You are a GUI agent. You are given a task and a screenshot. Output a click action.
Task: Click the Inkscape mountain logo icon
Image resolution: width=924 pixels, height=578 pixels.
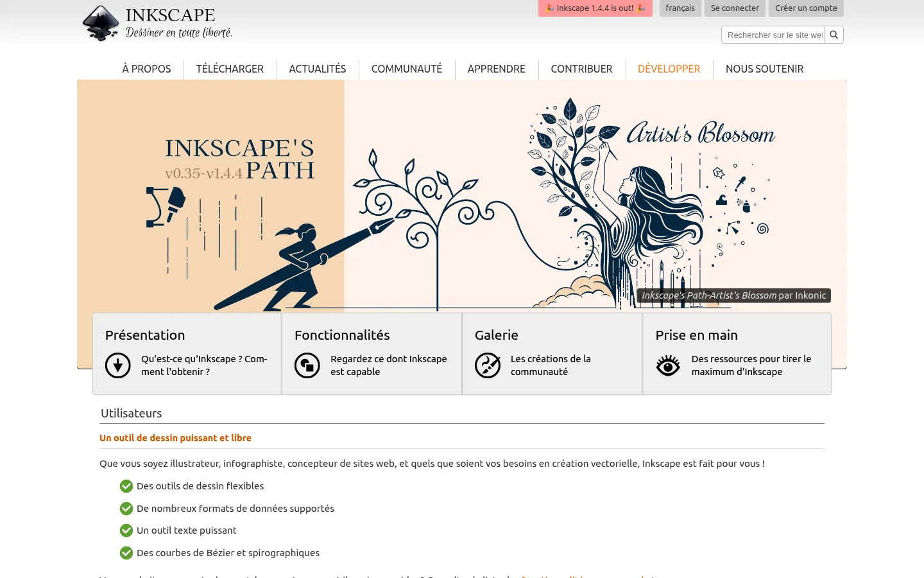click(101, 24)
